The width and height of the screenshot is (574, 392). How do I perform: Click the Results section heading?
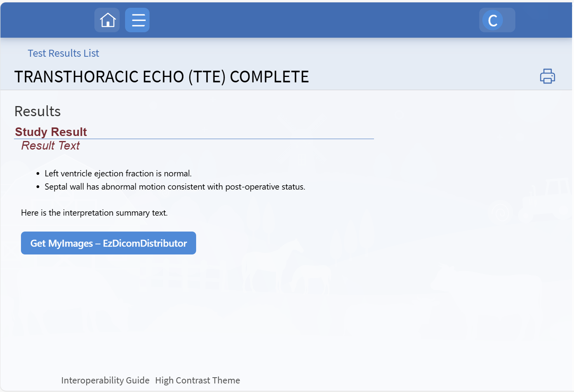38,112
